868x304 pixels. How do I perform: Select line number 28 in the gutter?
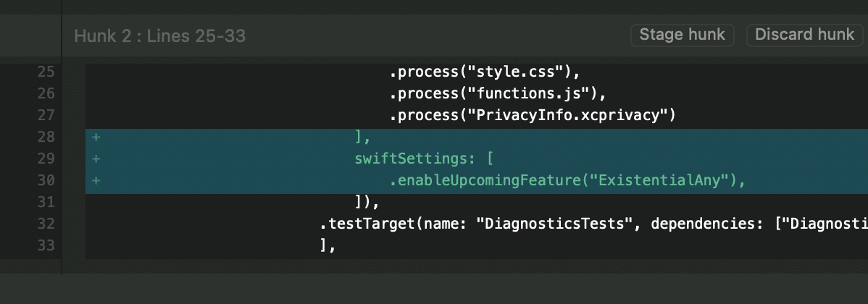(46, 138)
